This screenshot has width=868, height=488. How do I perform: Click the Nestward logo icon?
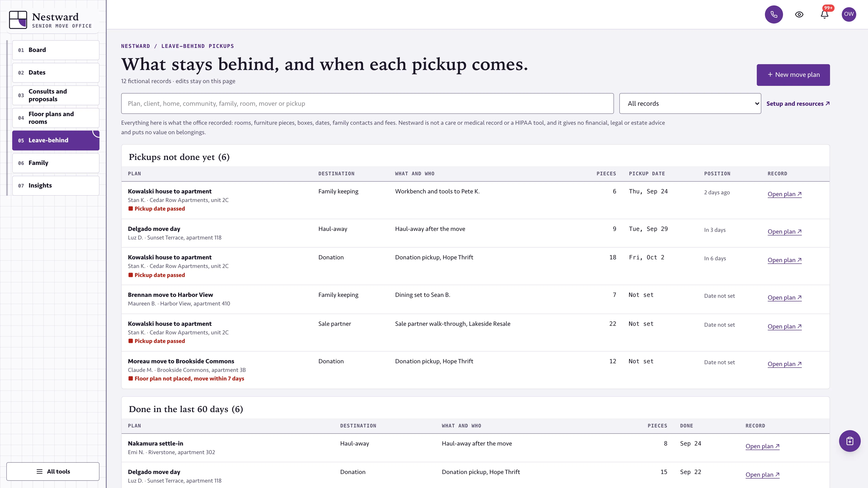point(18,19)
